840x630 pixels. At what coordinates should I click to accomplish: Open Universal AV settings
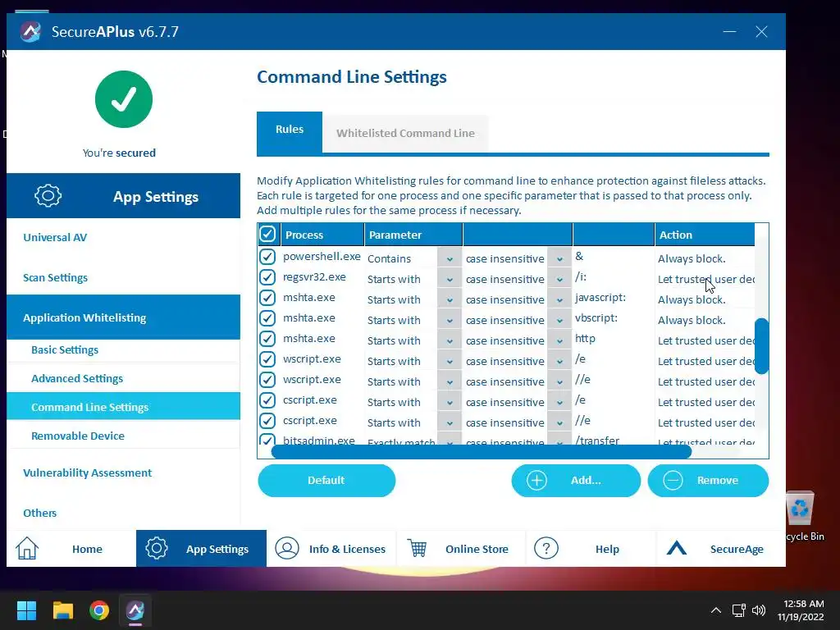[55, 237]
